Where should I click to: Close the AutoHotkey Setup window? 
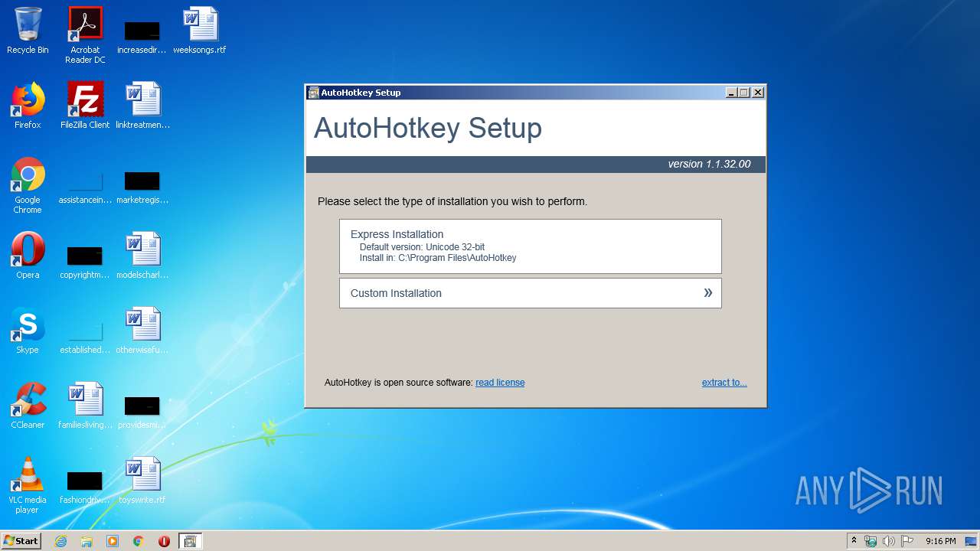point(758,93)
